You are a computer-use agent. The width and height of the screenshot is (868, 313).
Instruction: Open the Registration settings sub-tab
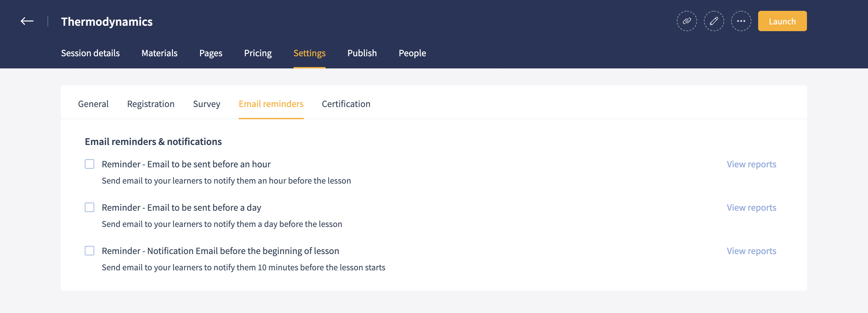coord(151,104)
